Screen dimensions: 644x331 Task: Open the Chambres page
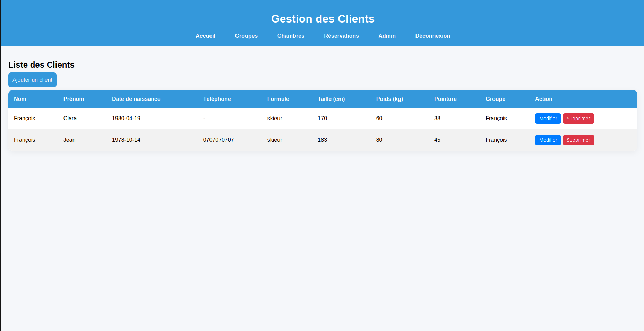coord(291,36)
